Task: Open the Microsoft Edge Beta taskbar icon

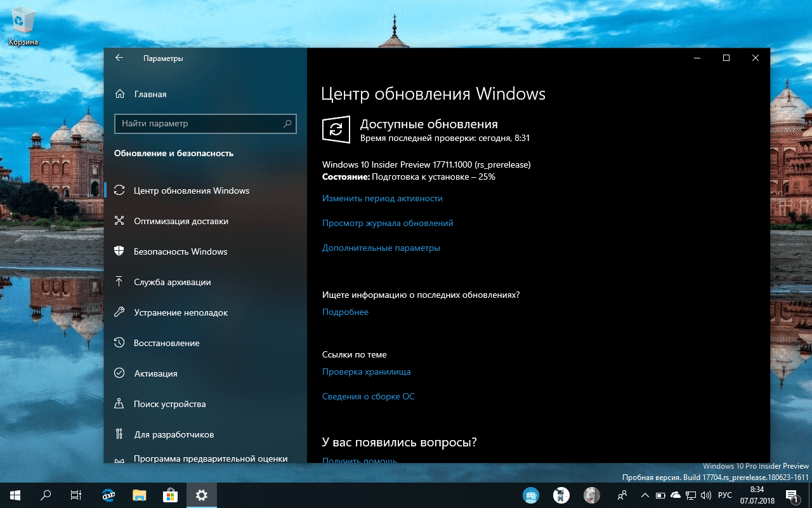Action: (108, 495)
